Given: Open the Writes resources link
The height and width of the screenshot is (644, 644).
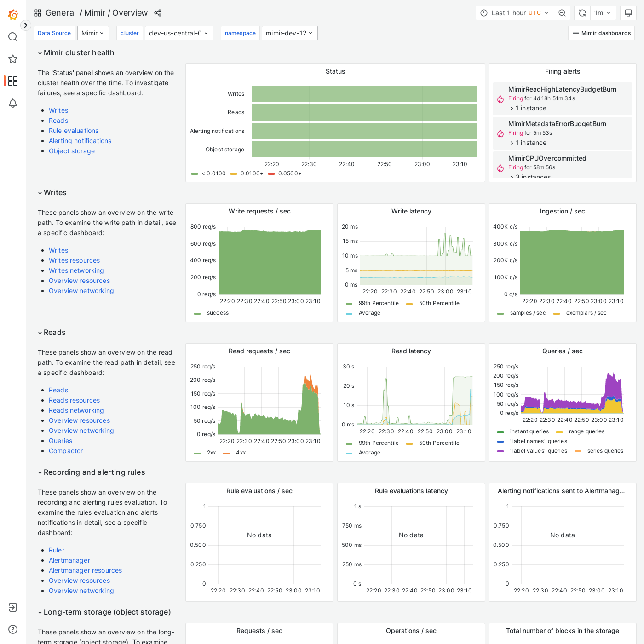Looking at the screenshot, I should coord(74,260).
